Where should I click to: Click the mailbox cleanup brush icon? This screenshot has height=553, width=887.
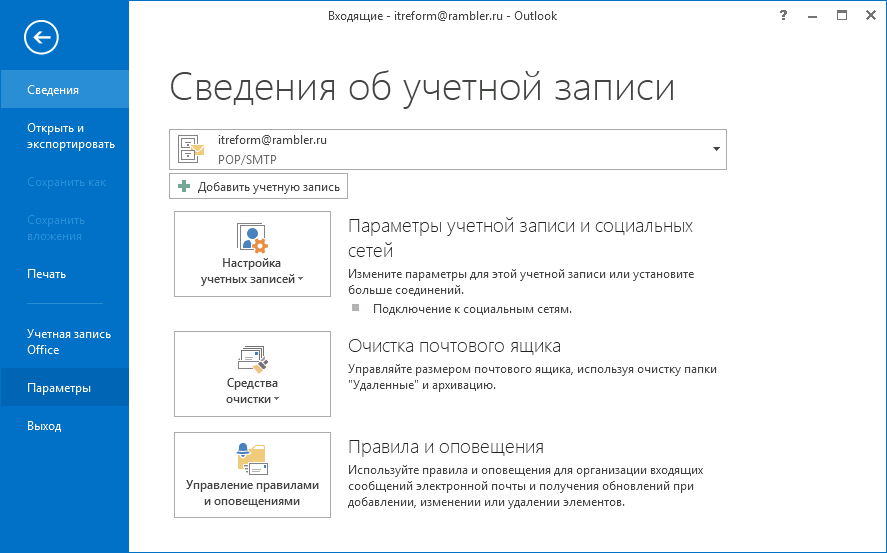253,359
